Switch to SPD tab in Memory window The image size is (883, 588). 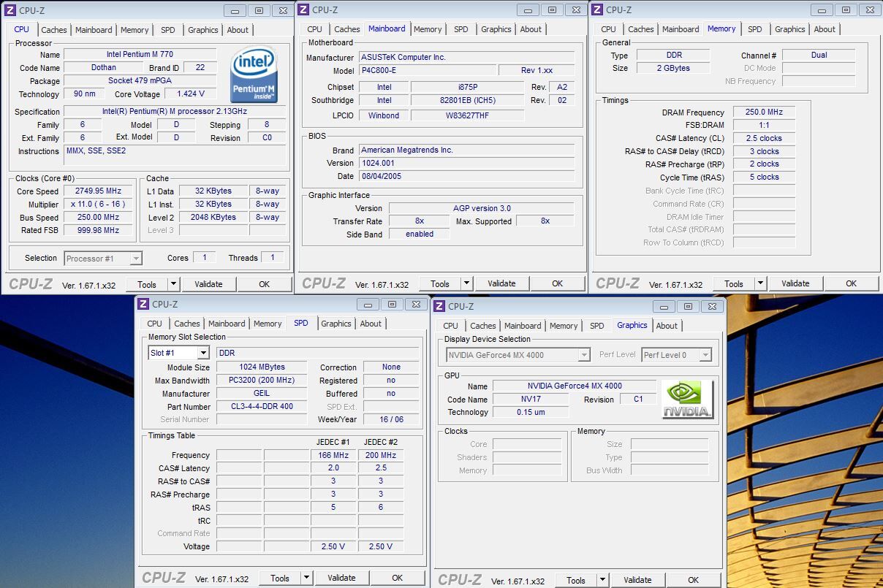(x=755, y=29)
